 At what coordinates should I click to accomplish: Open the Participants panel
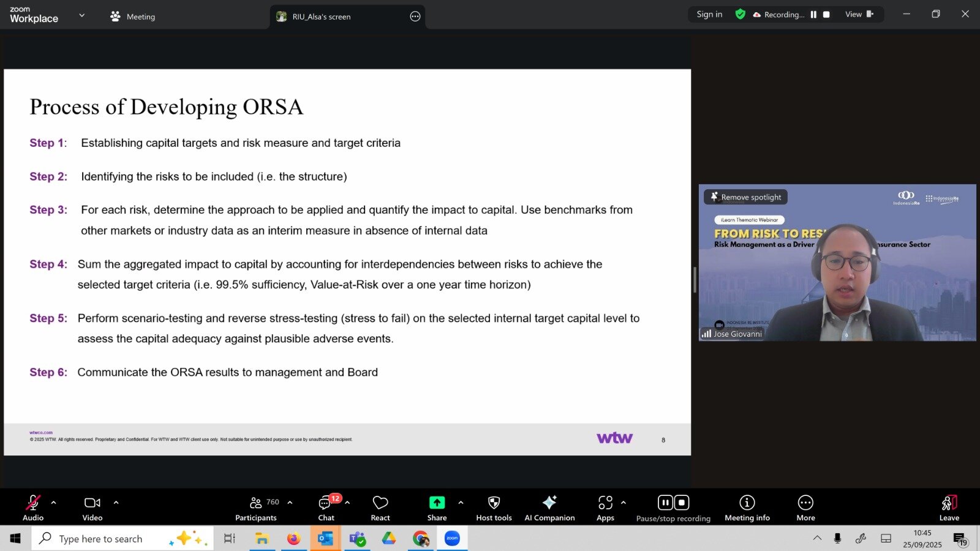(x=256, y=508)
